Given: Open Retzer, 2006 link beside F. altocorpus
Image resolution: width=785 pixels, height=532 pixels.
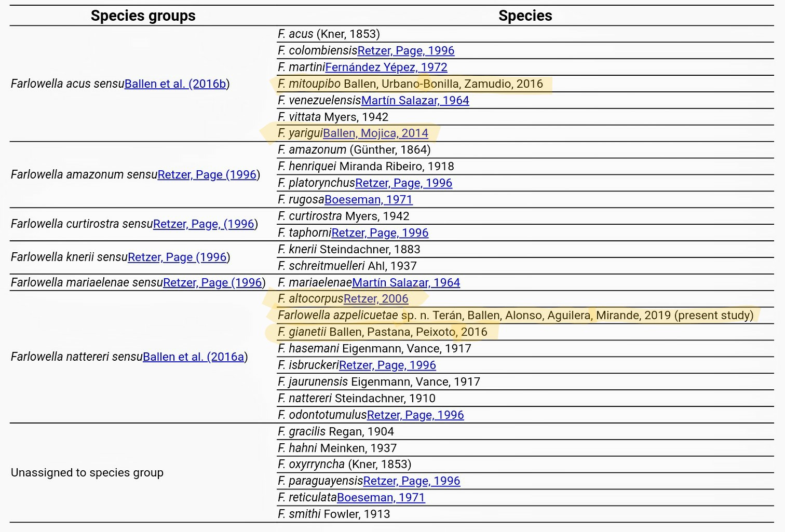Looking at the screenshot, I should pyautogui.click(x=376, y=298).
